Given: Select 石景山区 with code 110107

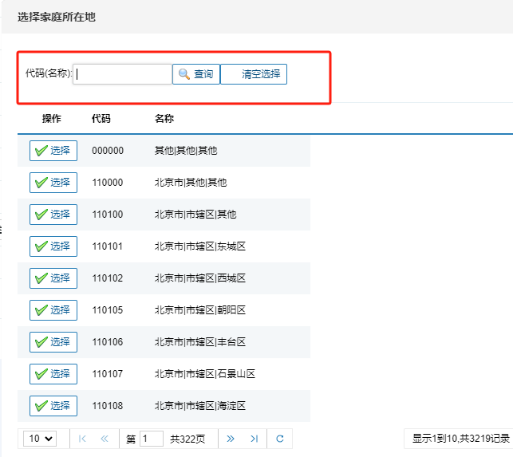Looking at the screenshot, I should pos(53,374).
